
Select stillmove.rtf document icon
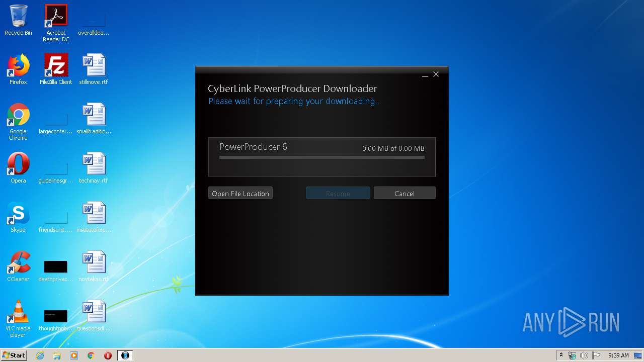click(94, 69)
